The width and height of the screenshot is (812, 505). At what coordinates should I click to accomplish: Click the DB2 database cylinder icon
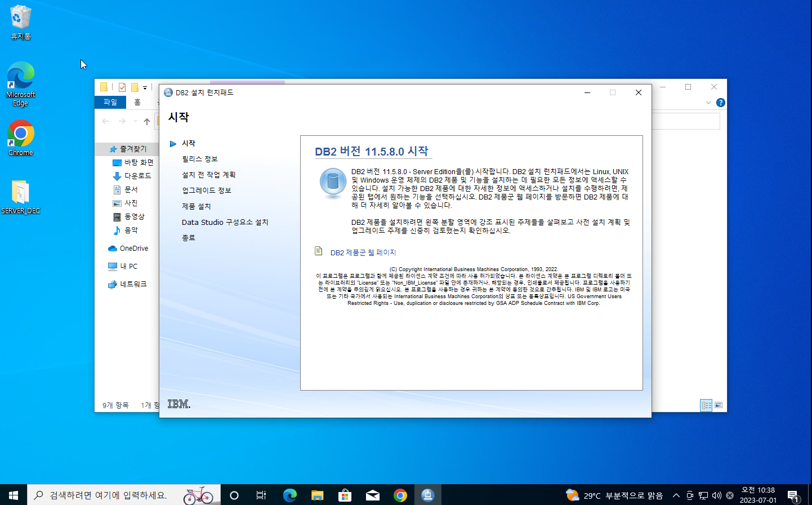[333, 183]
